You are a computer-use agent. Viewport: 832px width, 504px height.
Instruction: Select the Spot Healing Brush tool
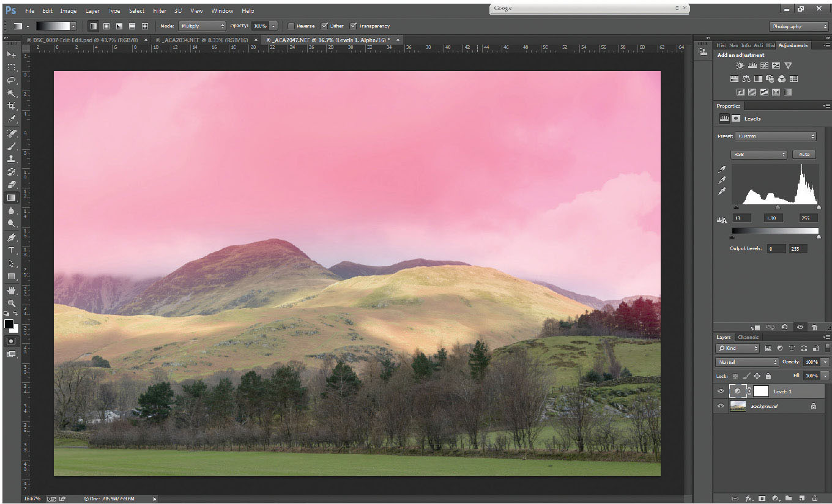(x=11, y=133)
